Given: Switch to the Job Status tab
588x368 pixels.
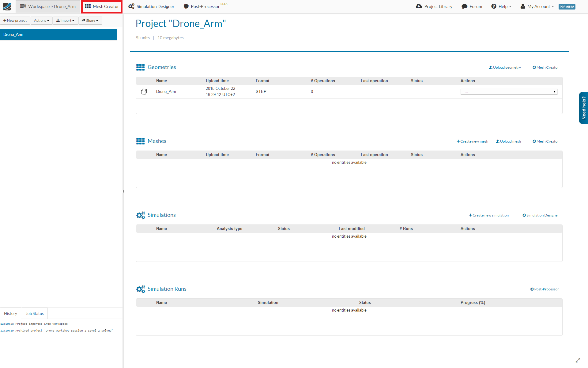Looking at the screenshot, I should (35, 313).
